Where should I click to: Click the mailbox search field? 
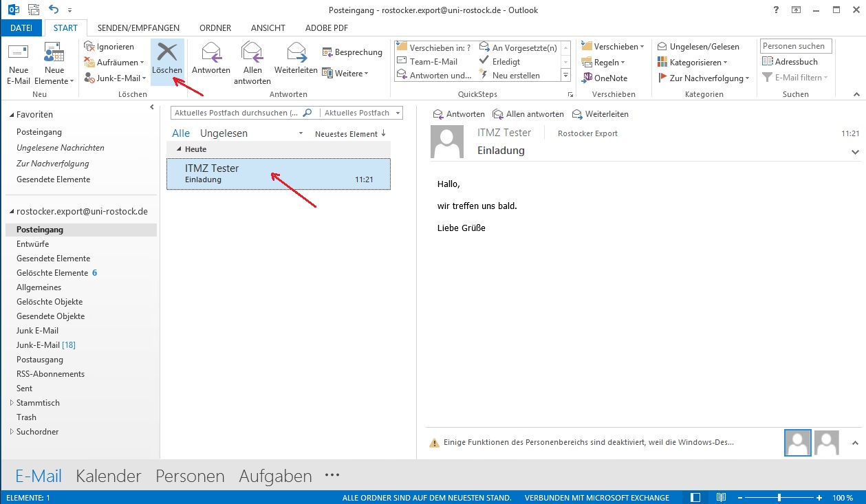235,113
